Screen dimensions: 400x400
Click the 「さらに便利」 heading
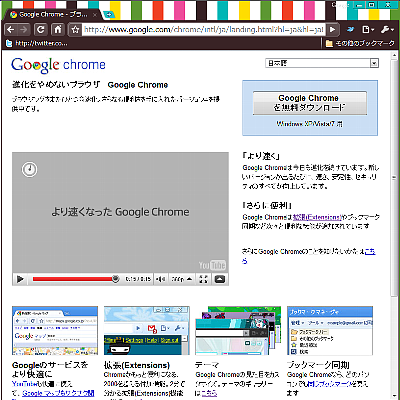coord(267,205)
